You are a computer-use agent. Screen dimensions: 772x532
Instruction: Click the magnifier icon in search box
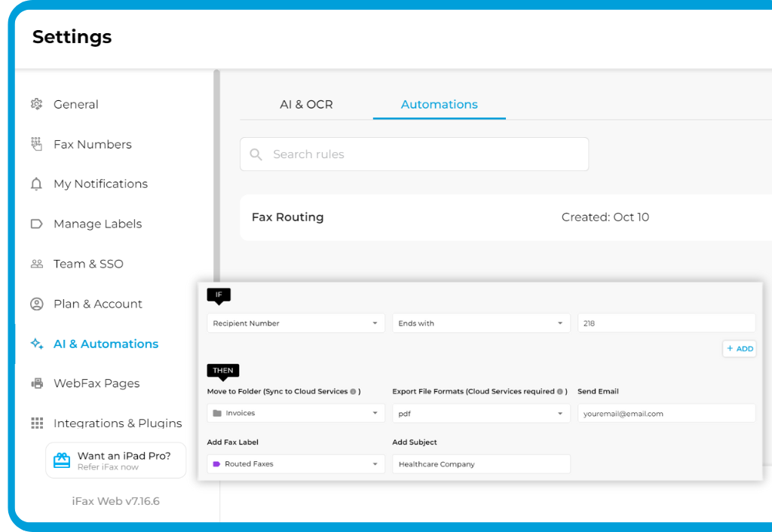[x=256, y=154]
